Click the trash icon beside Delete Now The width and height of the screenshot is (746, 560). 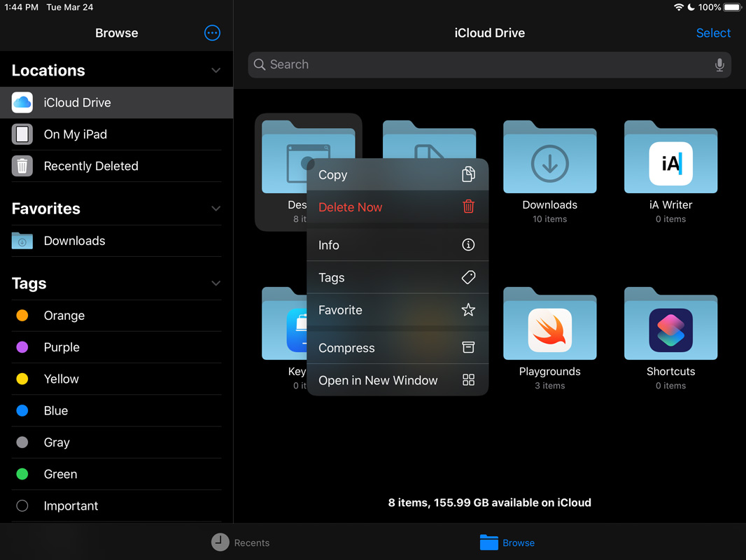click(x=468, y=207)
